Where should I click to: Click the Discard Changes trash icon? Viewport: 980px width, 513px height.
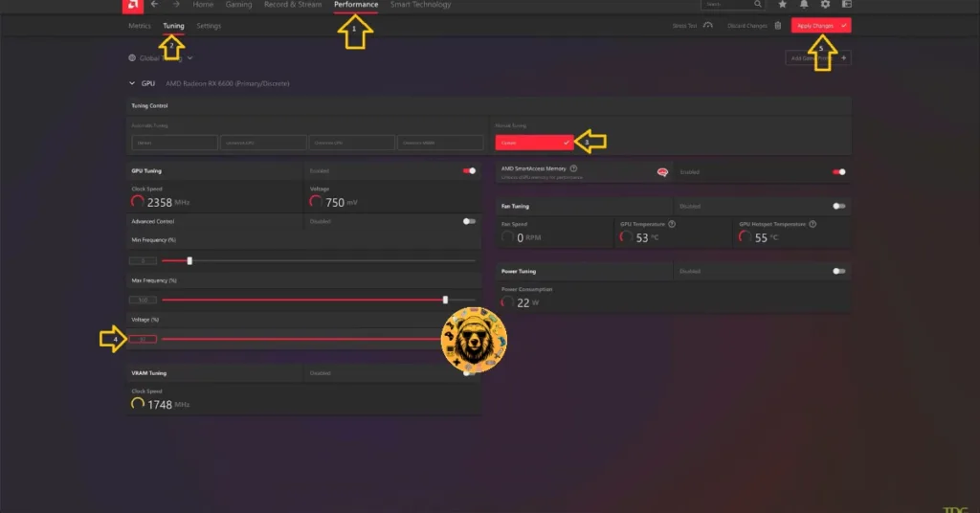[x=778, y=26]
